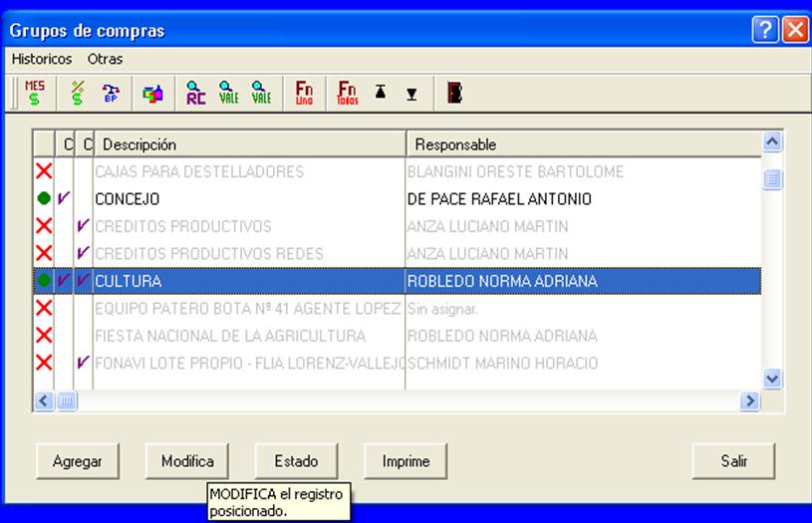
Task: Toggle the green status dot of CONCEJO
Action: [44, 198]
